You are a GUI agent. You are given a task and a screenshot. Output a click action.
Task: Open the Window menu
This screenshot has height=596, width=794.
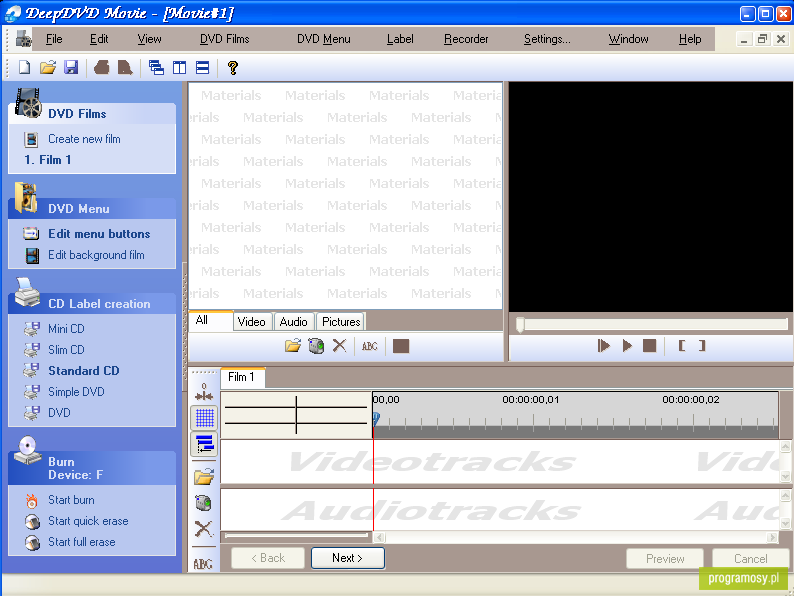(x=628, y=39)
